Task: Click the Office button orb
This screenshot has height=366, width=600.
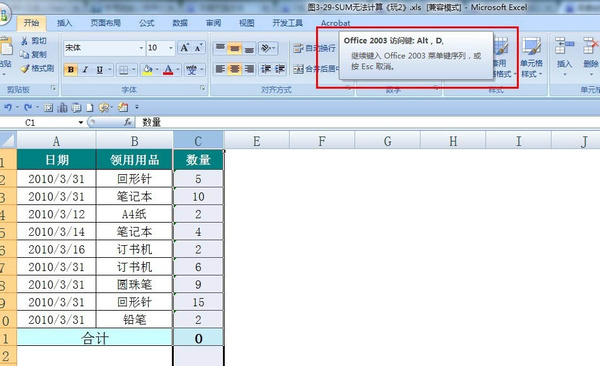Action: pyautogui.click(x=3, y=15)
